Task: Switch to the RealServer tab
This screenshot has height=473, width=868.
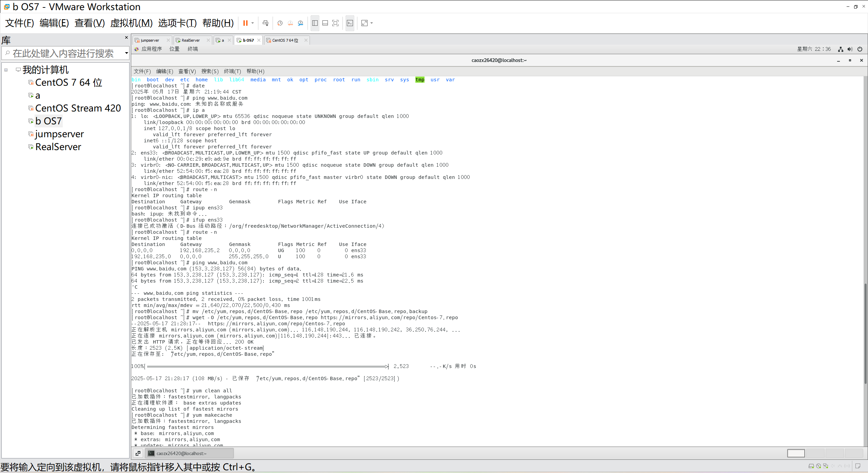Action: (x=191, y=40)
